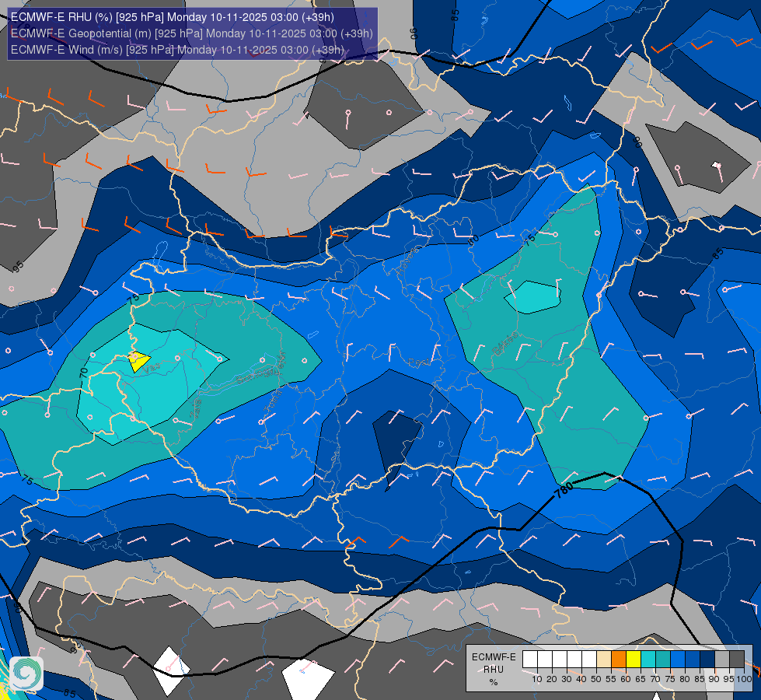Select the ECMWF-E Wind (m/s) title line
This screenshot has width=761, height=700.
coord(177,50)
